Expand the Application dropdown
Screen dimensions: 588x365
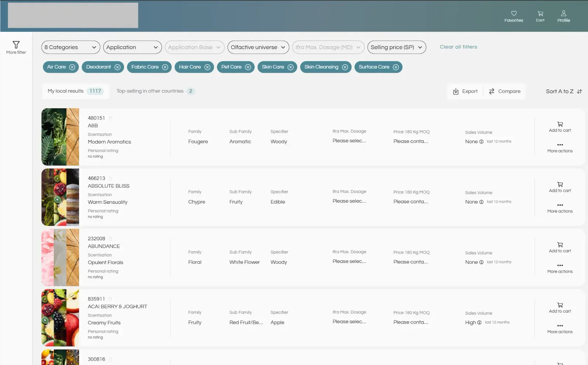[x=132, y=47]
